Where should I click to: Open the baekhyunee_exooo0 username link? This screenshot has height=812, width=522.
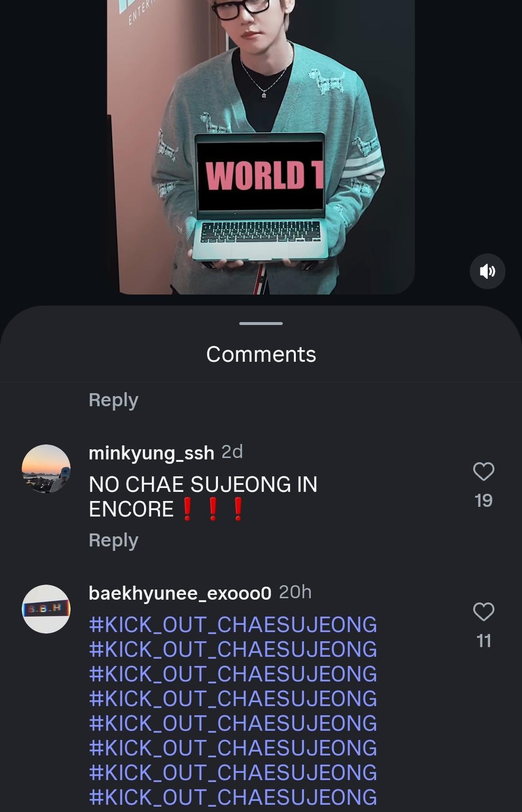[x=180, y=593]
